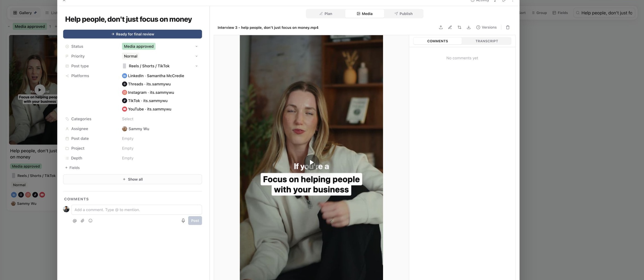This screenshot has width=644, height=280.
Task: Click the edit pencil icon above video
Action: [x=450, y=27]
